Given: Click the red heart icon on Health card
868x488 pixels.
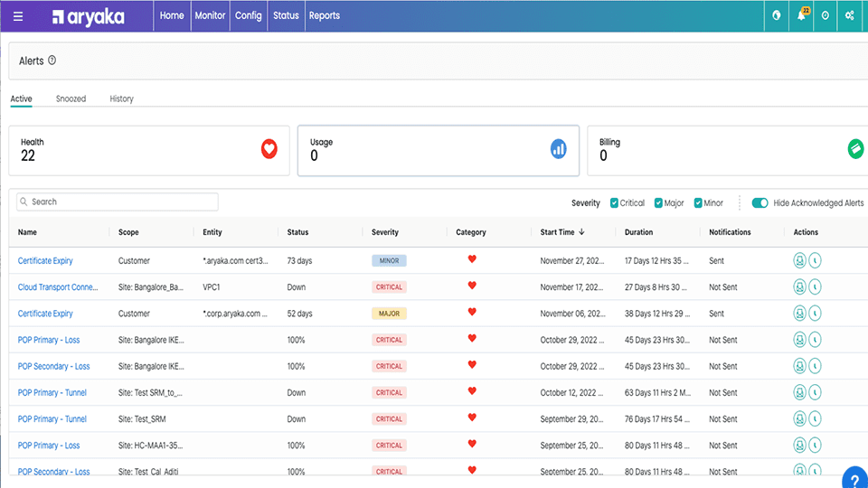Looking at the screenshot, I should coord(269,149).
